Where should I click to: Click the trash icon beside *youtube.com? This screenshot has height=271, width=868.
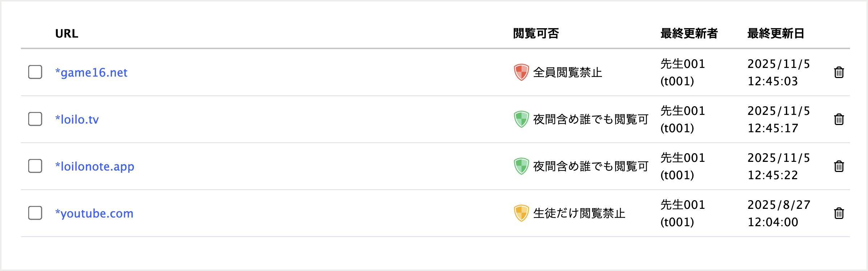[839, 213]
